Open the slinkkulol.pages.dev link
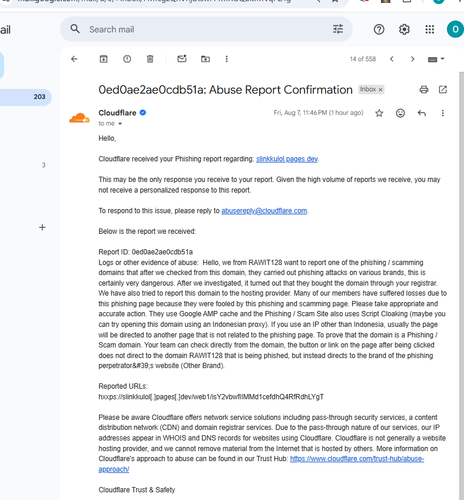This screenshot has height=500, width=464. click(287, 159)
